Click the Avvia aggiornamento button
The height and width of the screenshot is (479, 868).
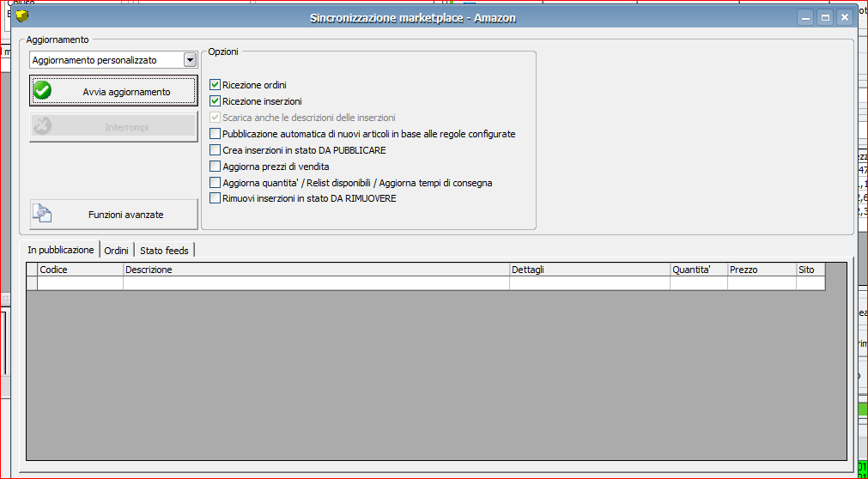(x=113, y=91)
